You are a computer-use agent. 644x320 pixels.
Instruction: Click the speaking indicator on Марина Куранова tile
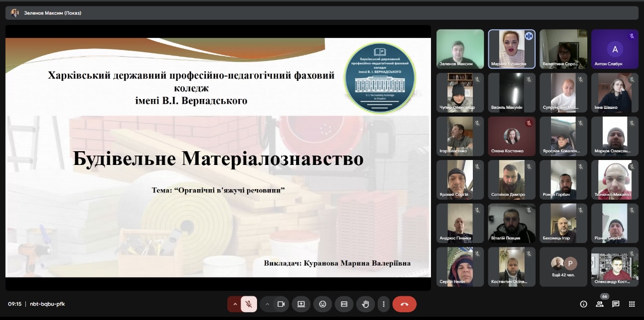pos(529,36)
